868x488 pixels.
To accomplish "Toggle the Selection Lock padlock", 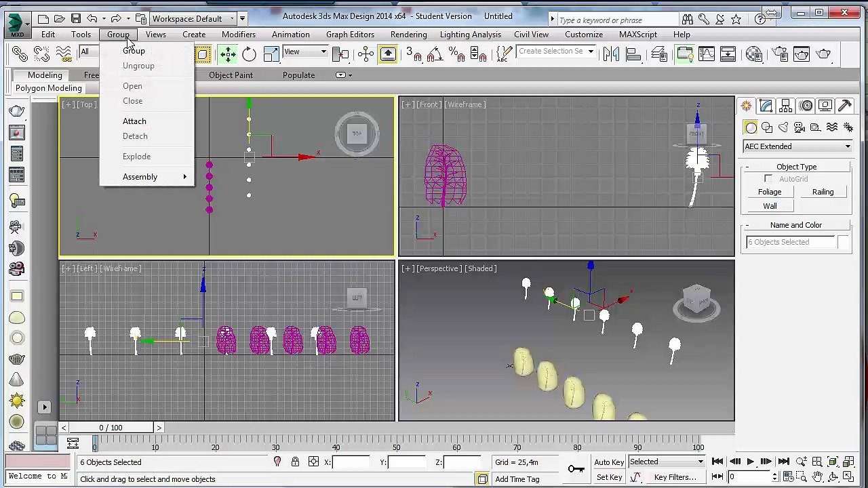I will [295, 462].
